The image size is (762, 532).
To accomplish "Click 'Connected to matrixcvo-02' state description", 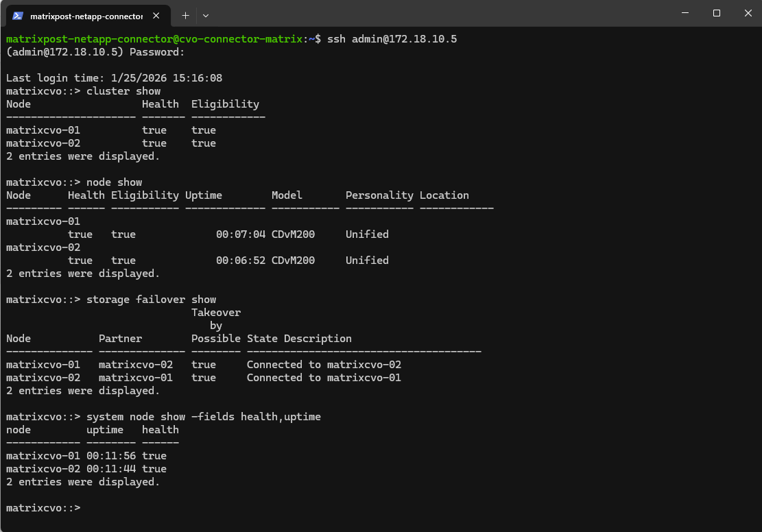I will coord(324,365).
